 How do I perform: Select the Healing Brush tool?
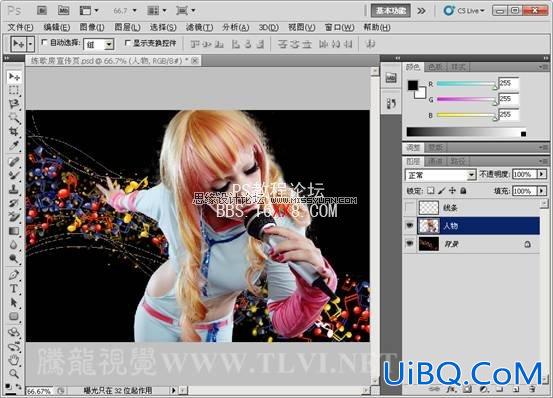pos(14,162)
